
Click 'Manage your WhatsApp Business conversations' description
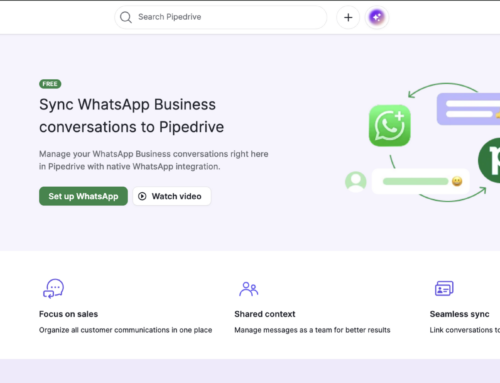(154, 160)
